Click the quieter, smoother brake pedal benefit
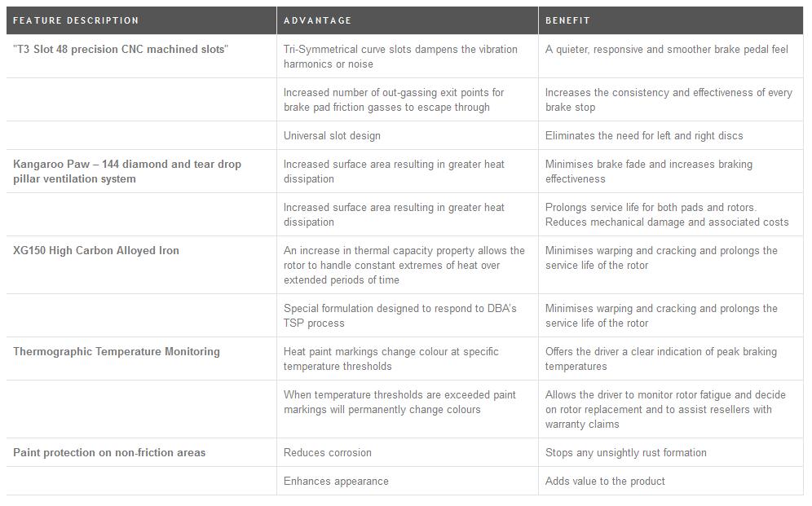Viewport: 812px width, 506px height. coord(666,50)
